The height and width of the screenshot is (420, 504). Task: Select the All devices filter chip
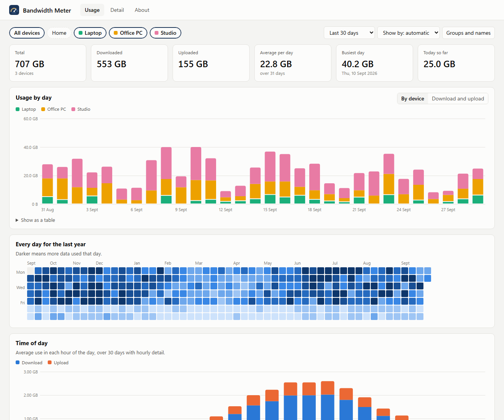tap(27, 33)
